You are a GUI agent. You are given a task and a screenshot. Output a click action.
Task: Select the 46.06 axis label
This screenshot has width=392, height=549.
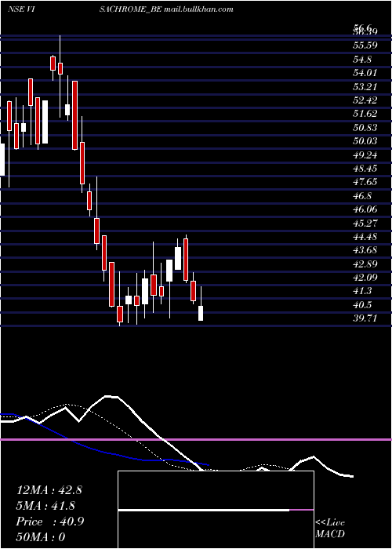pyautogui.click(x=365, y=209)
